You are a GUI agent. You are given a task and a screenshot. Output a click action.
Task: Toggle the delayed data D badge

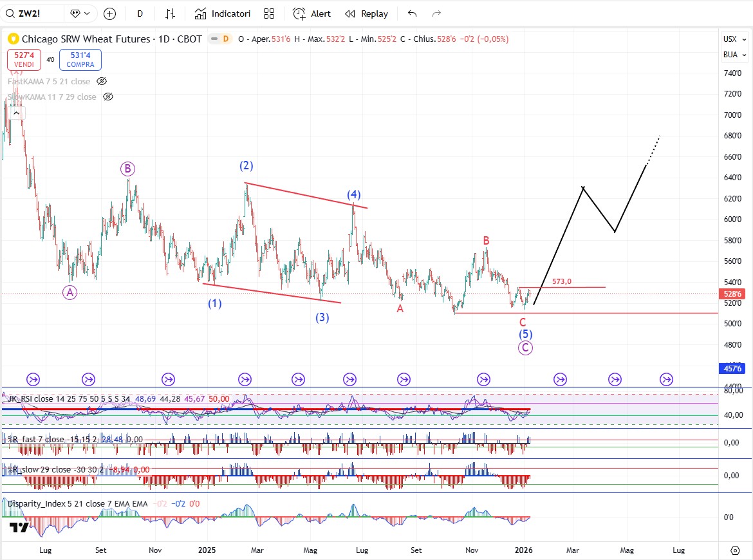click(225, 39)
